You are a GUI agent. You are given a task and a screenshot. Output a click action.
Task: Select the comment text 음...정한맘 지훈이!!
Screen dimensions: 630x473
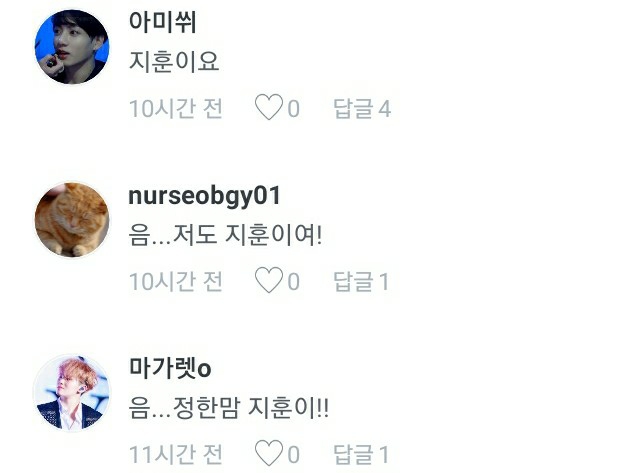coord(229,407)
